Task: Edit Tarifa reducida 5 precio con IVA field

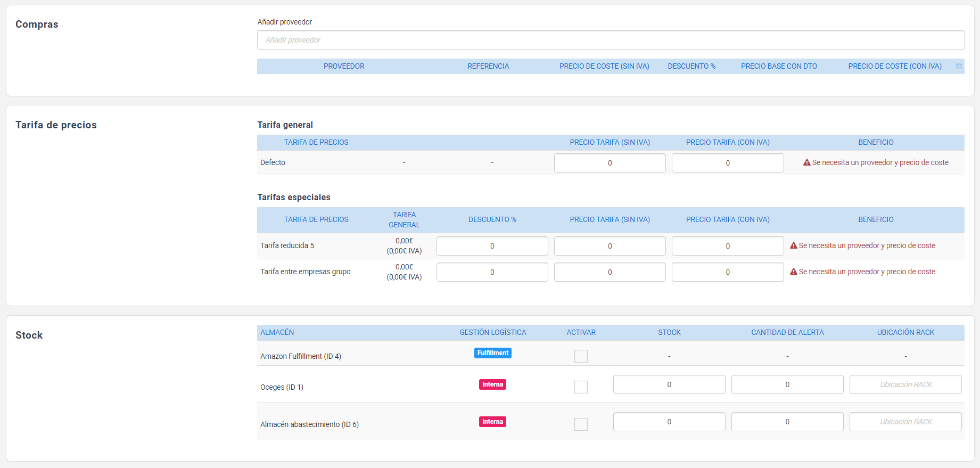Action: coord(728,246)
